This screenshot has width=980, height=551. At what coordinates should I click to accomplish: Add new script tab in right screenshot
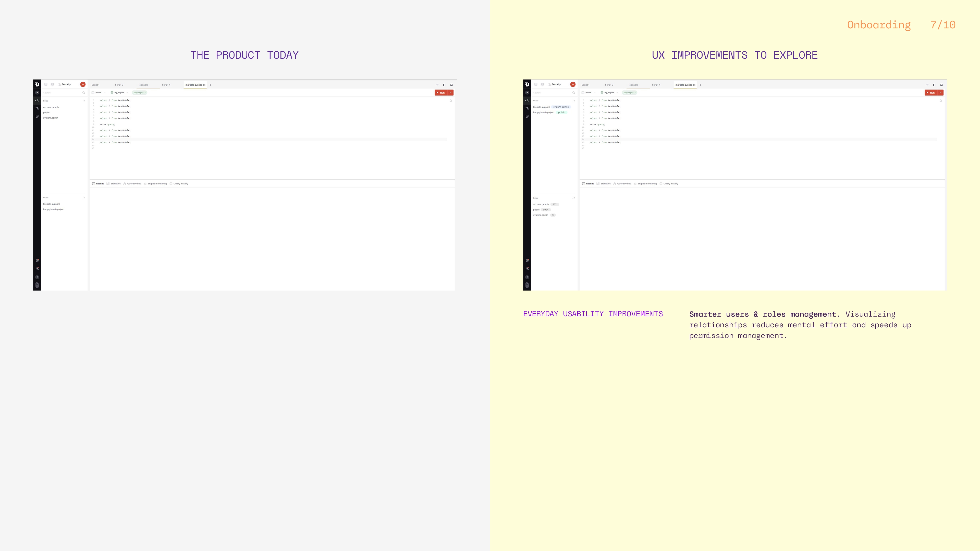click(700, 85)
